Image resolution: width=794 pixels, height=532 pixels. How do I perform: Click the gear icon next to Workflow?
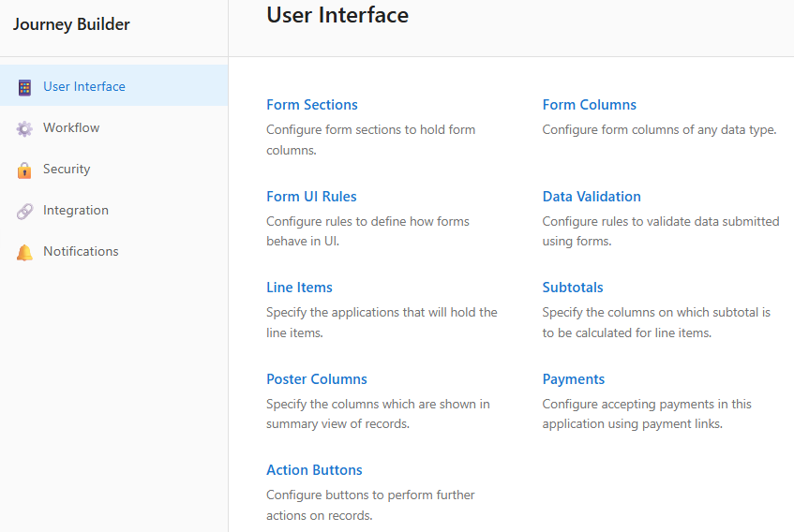coord(24,128)
